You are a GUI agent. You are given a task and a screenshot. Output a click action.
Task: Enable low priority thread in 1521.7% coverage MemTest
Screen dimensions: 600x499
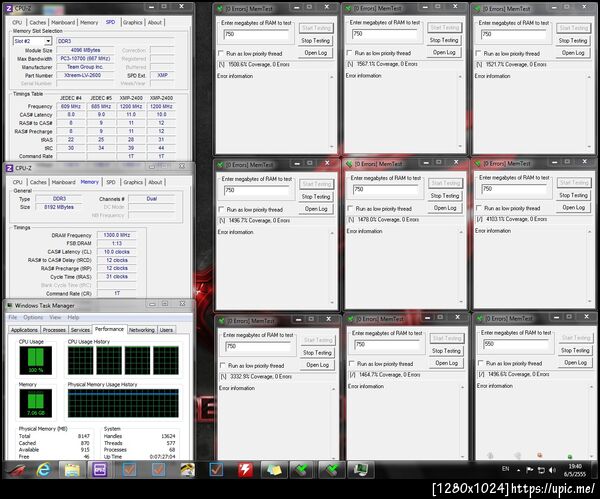tap(478, 53)
